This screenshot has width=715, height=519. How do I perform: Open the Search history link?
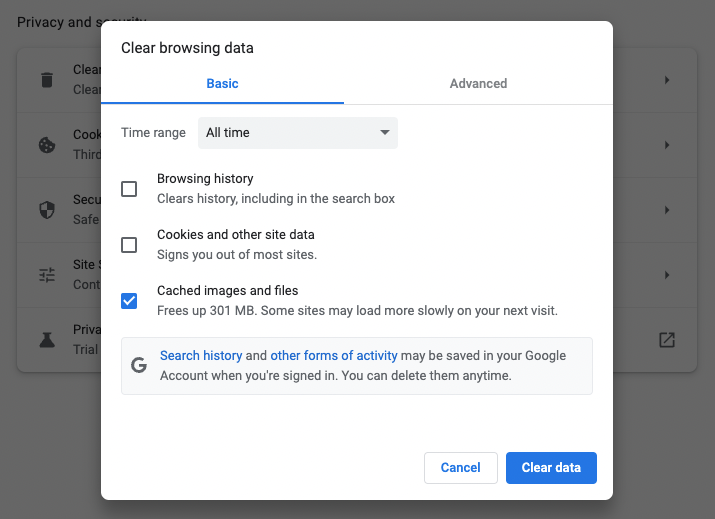pos(201,356)
